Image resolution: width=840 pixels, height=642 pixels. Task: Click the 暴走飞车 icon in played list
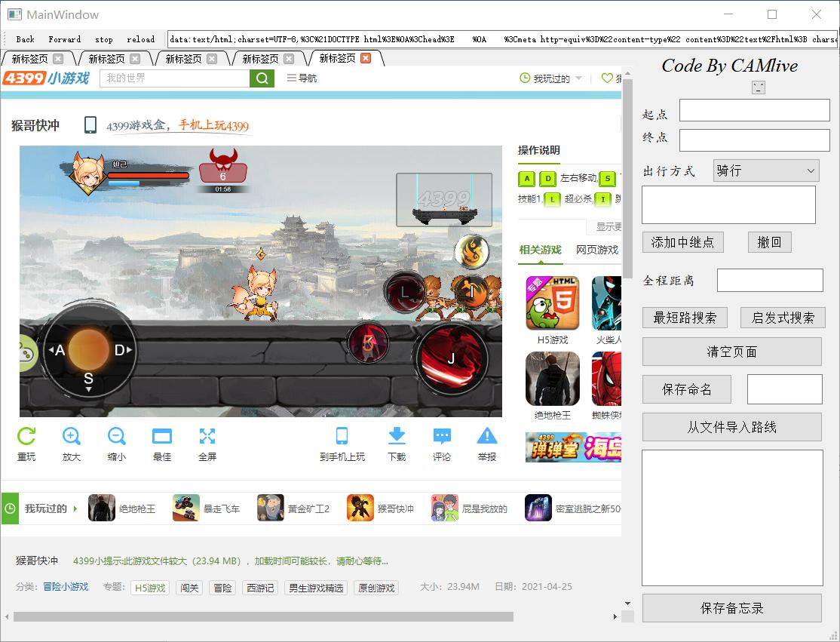point(186,508)
